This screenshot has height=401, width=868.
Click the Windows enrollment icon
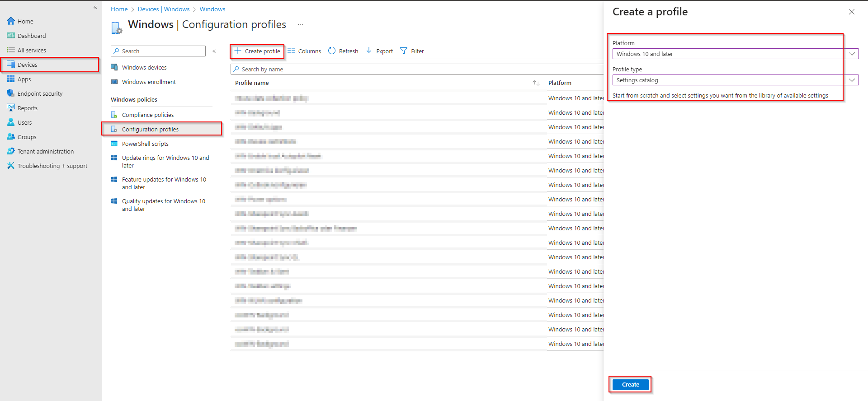click(x=114, y=82)
